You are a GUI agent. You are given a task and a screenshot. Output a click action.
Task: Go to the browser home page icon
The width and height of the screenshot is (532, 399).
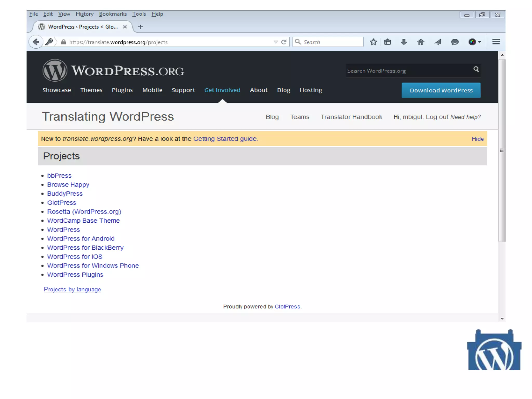pos(421,42)
